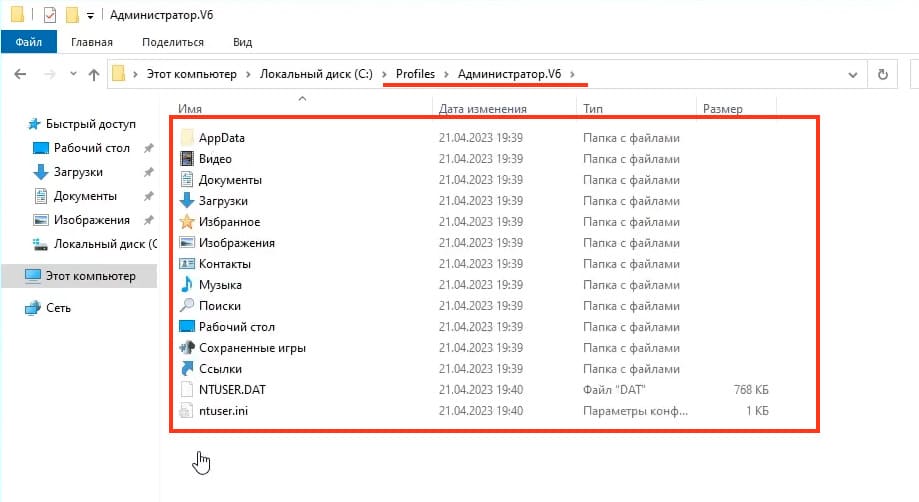Select the ntuser.ini file name

[x=223, y=411]
